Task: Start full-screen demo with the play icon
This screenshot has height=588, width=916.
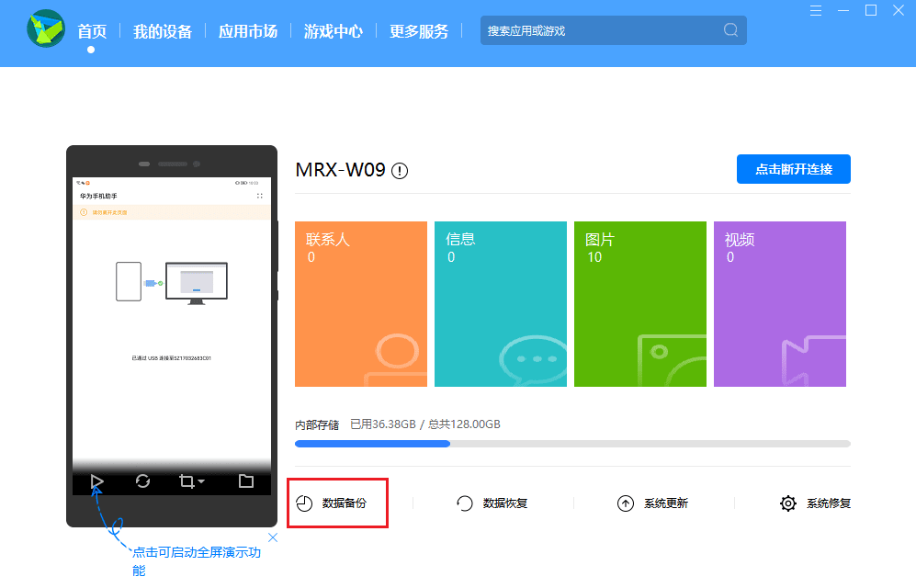Action: [x=96, y=481]
